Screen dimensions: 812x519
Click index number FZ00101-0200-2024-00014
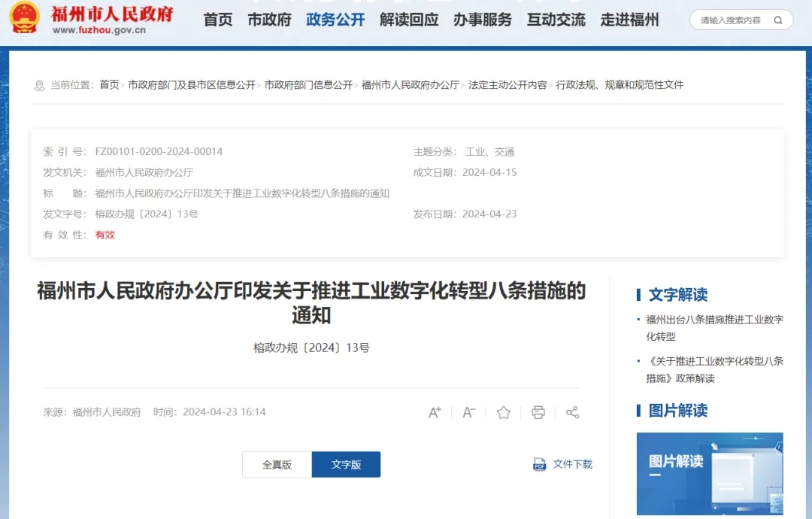click(159, 152)
